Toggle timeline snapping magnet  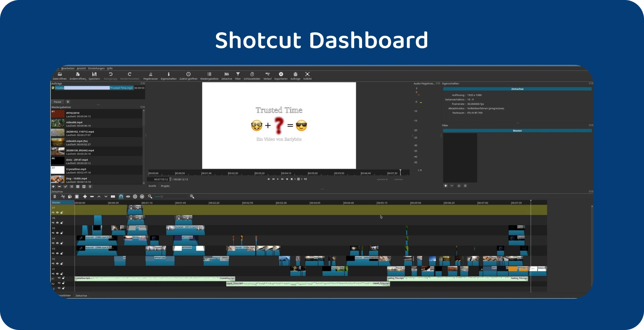[x=121, y=196]
